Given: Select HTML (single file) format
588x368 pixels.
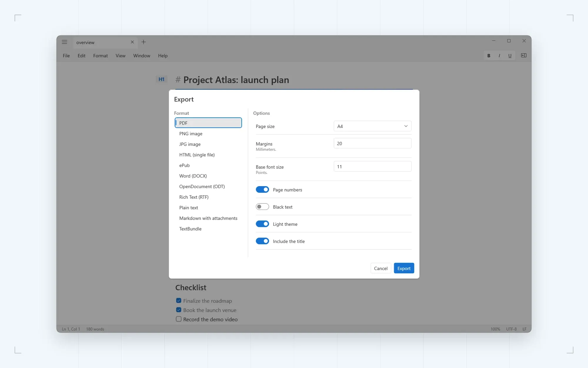Looking at the screenshot, I should click(208, 155).
